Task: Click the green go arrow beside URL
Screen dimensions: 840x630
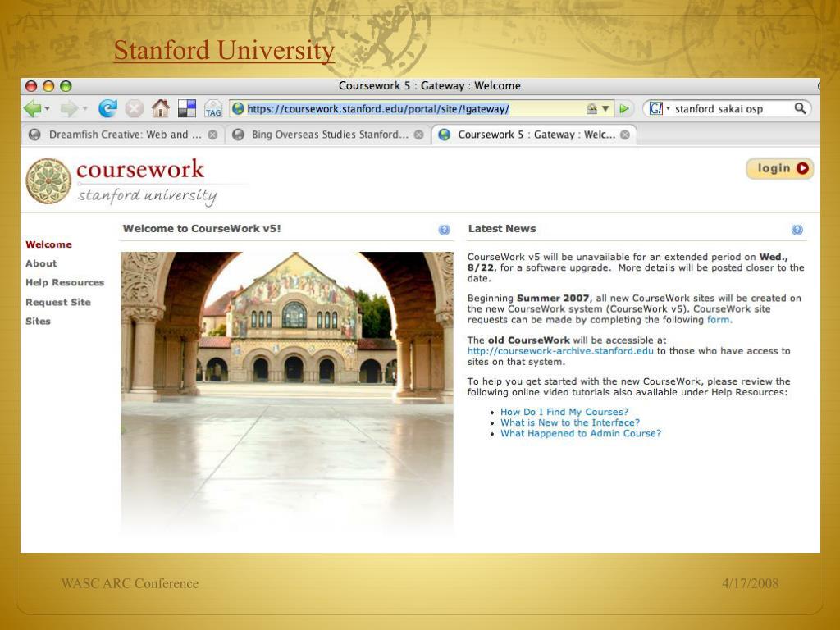Action: point(624,109)
